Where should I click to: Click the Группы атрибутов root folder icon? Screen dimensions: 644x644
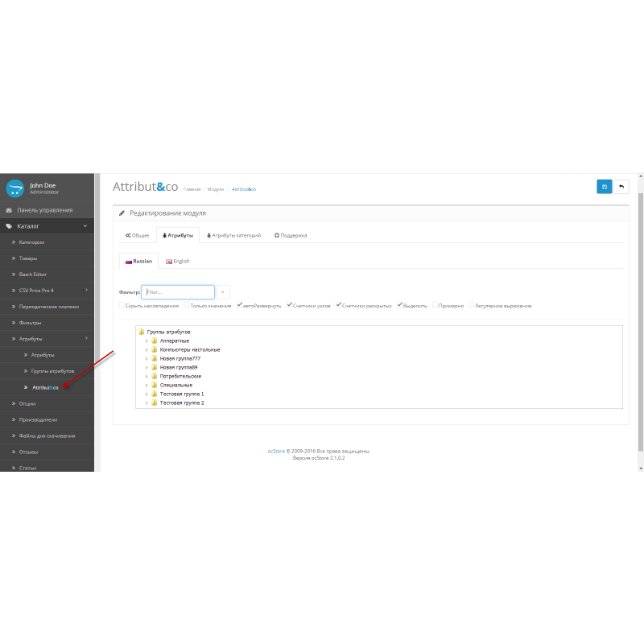pos(141,332)
